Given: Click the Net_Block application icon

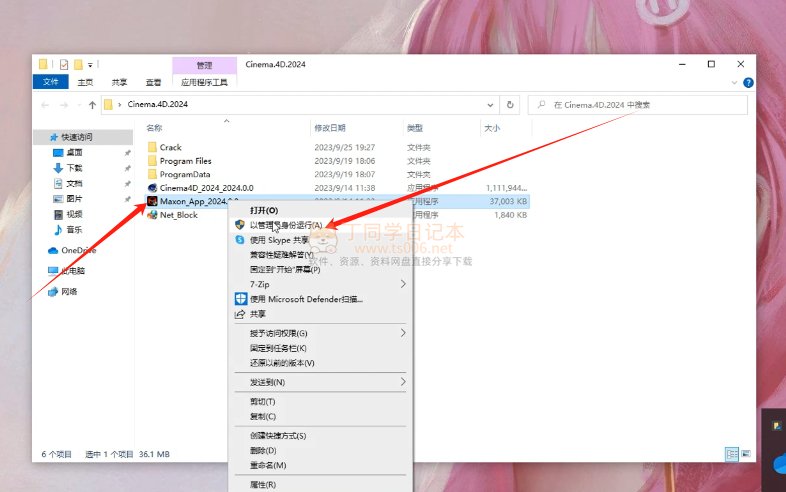Looking at the screenshot, I should coord(152,215).
